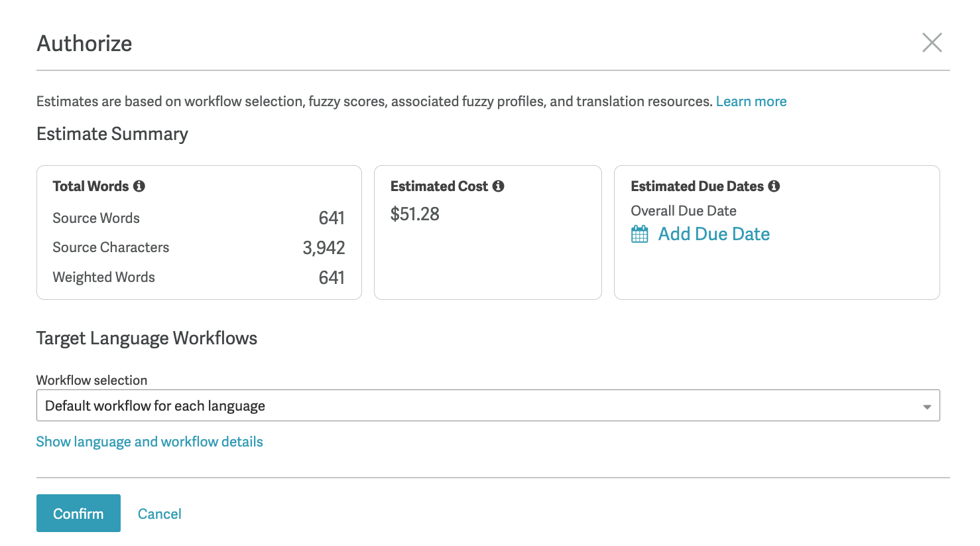Select the $51.28 estimated cost value

415,214
